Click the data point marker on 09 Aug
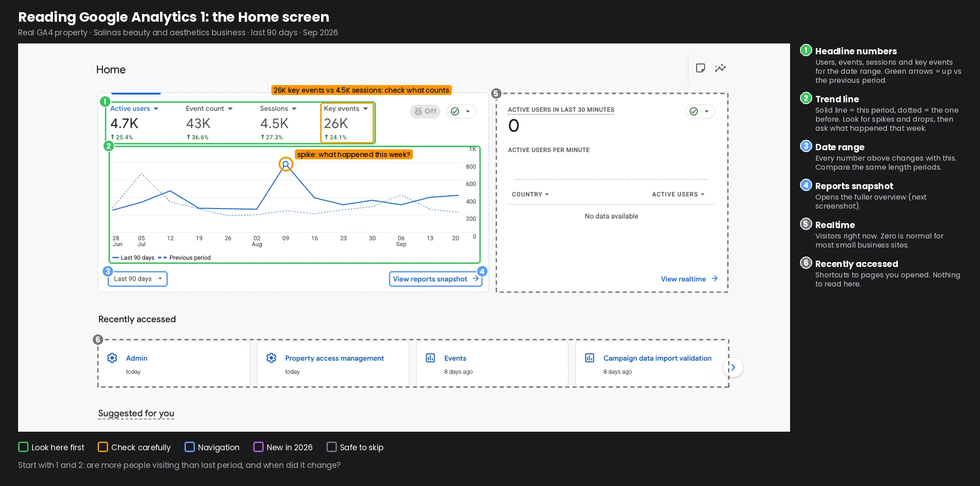This screenshot has height=486, width=980. pos(286,164)
